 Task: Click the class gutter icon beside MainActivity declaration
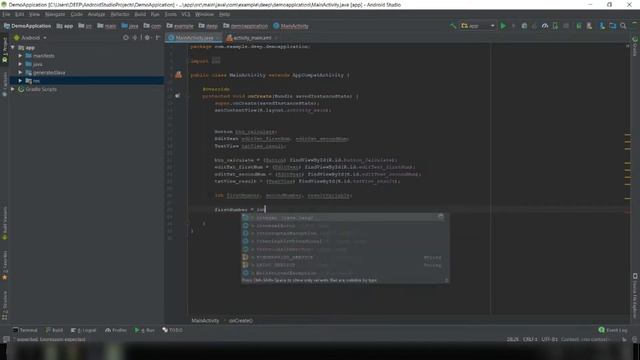point(178,75)
